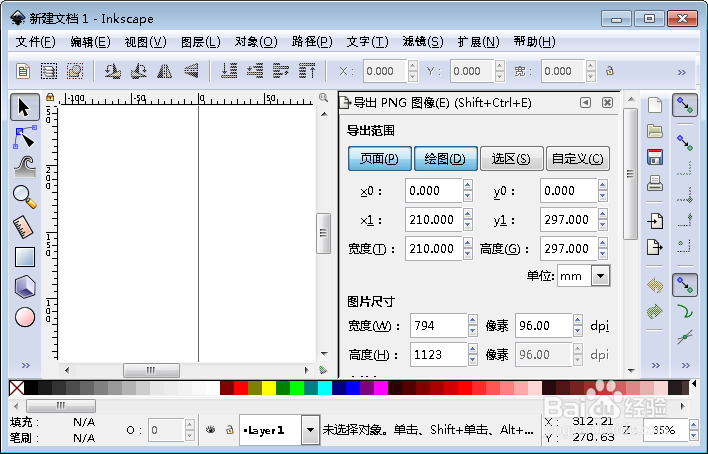Flip selection horizontally icon

[165, 71]
